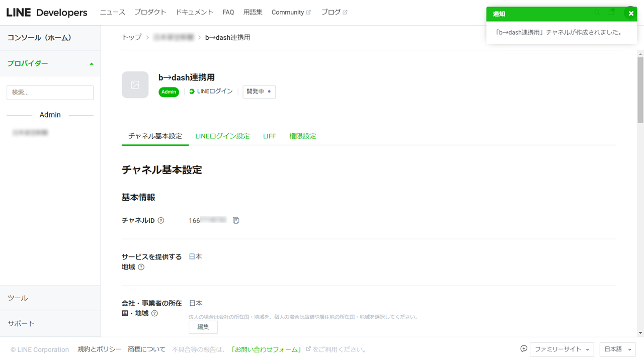The width and height of the screenshot is (644, 362).
Task: Click the LINE Developers logo
Action: coord(47,13)
